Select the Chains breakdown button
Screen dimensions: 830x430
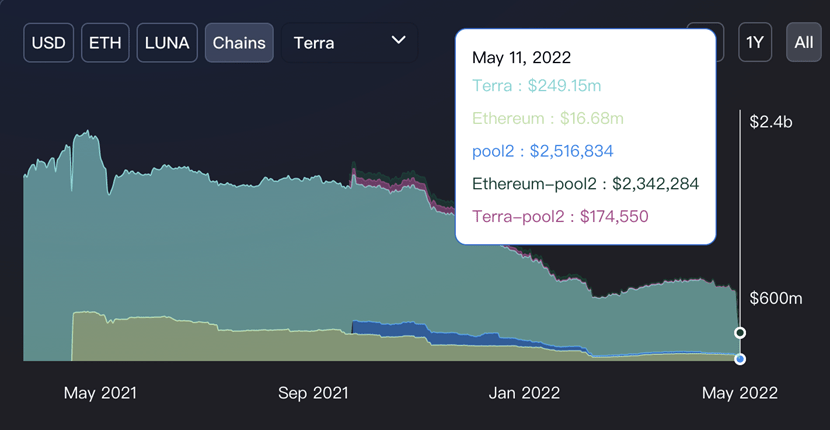tap(239, 43)
